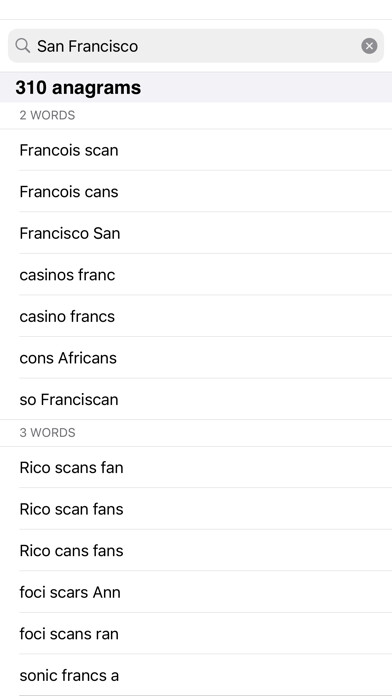Open the "Rico scans fan" anagram

point(196,467)
